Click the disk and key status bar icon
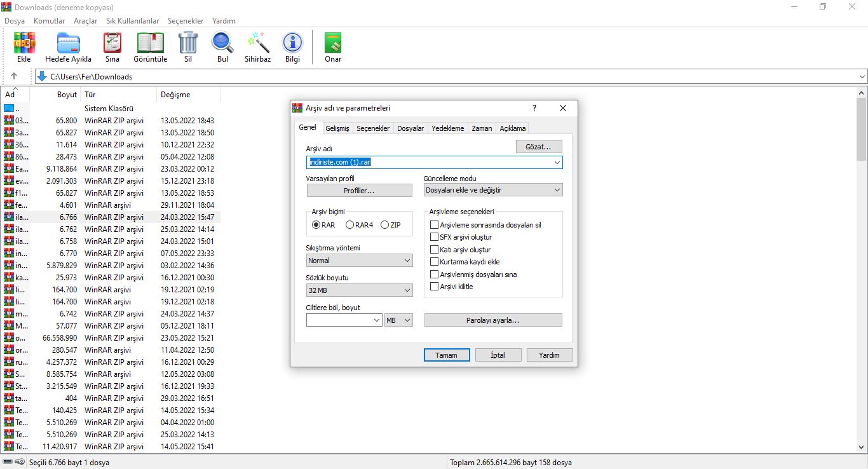The height and width of the screenshot is (469, 868). [x=13, y=462]
